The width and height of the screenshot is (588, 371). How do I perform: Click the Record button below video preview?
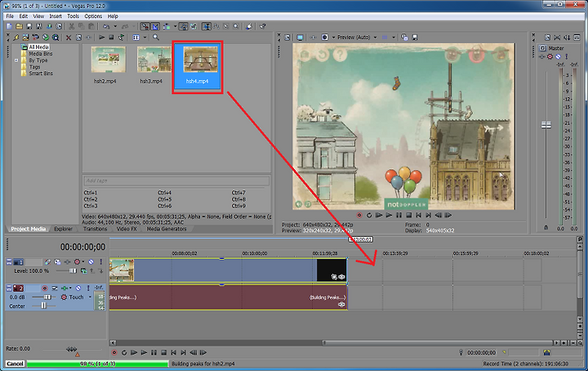pos(359,215)
